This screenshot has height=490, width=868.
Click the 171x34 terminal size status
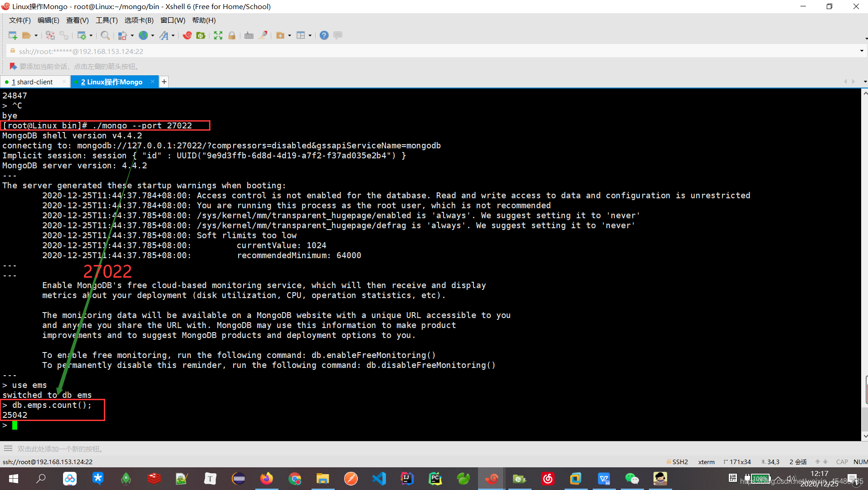coord(737,462)
